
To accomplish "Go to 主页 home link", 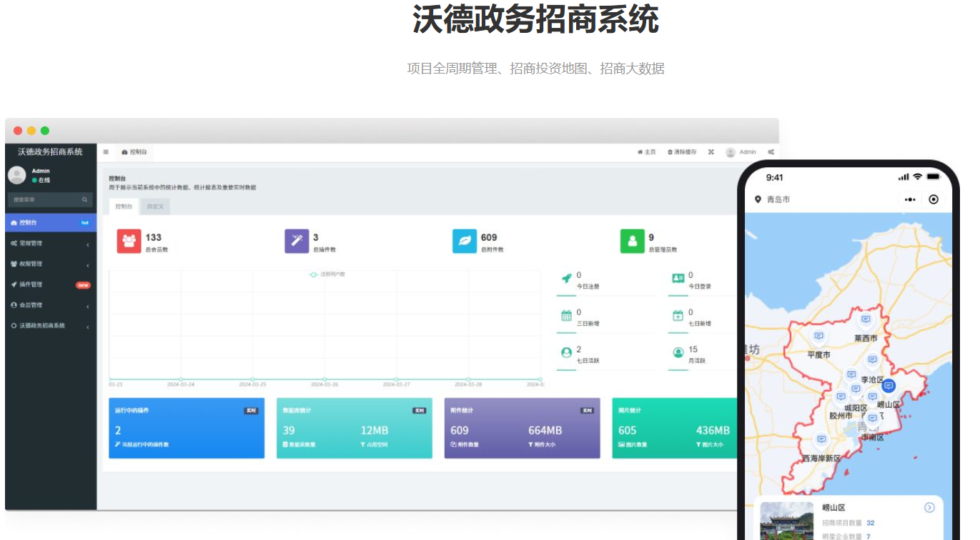I will pos(646,152).
